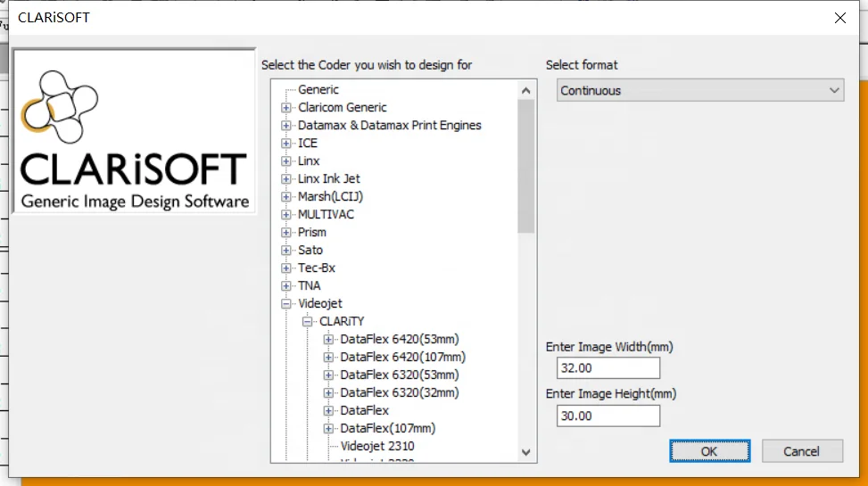Click coder tree scroll down arrow
The width and height of the screenshot is (868, 486).
click(x=526, y=452)
